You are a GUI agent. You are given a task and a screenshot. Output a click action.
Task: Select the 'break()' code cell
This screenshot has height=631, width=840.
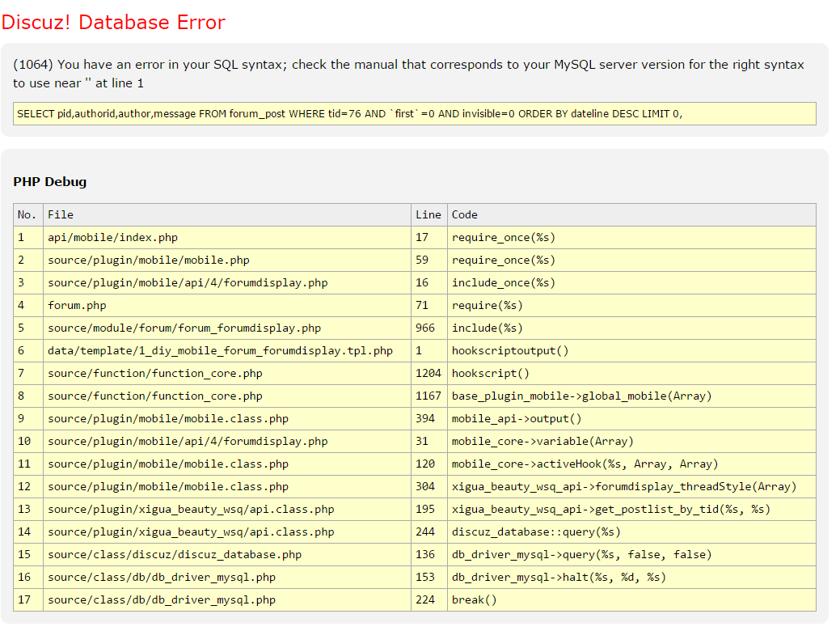(631, 600)
